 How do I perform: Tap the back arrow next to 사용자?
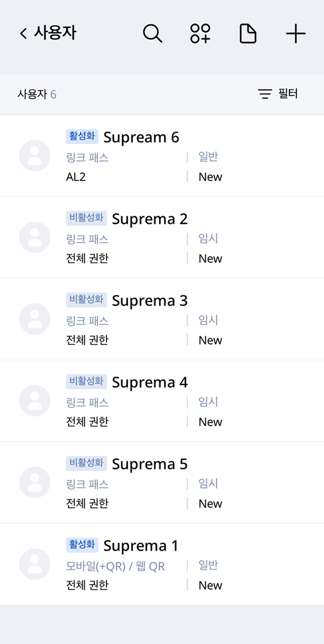(x=23, y=33)
